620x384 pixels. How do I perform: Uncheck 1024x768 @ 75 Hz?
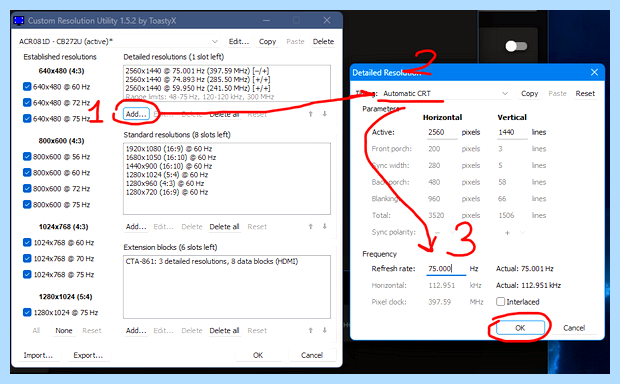[x=27, y=274]
